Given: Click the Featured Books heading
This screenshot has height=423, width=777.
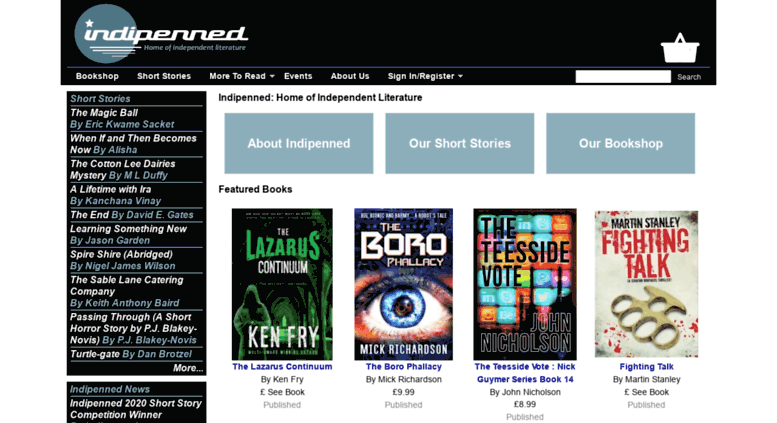Looking at the screenshot, I should (x=255, y=189).
